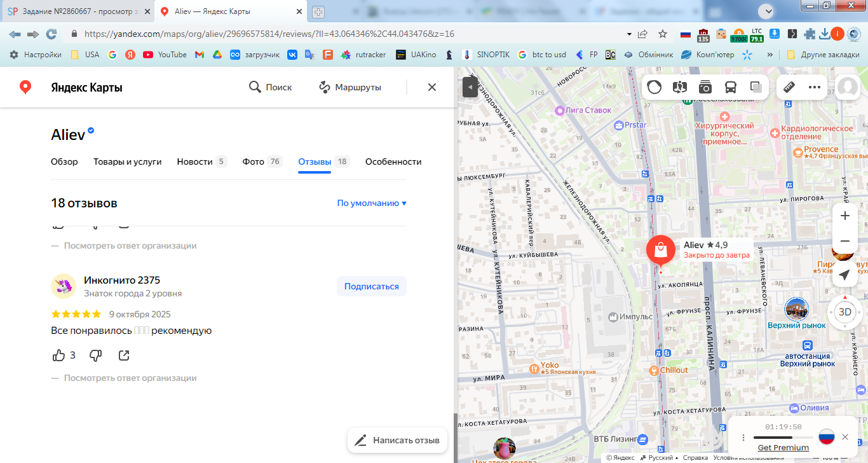Toggle the 3D map view

(845, 312)
